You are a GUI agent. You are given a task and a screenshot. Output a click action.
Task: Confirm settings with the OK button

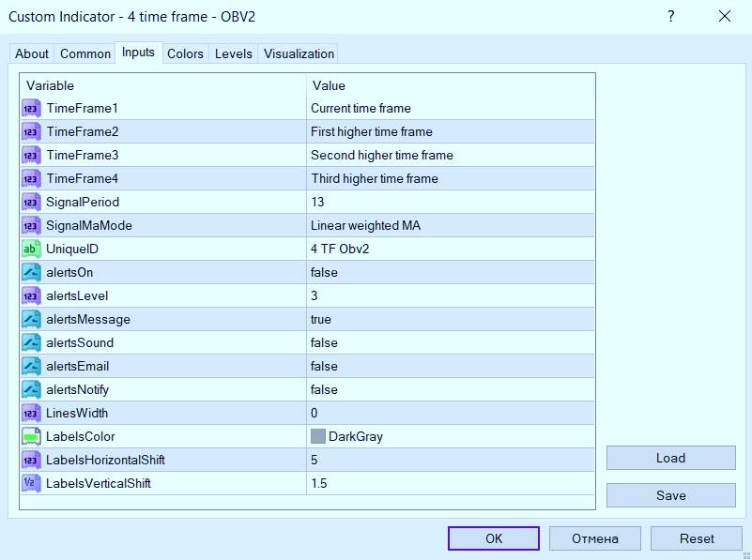[x=494, y=538]
